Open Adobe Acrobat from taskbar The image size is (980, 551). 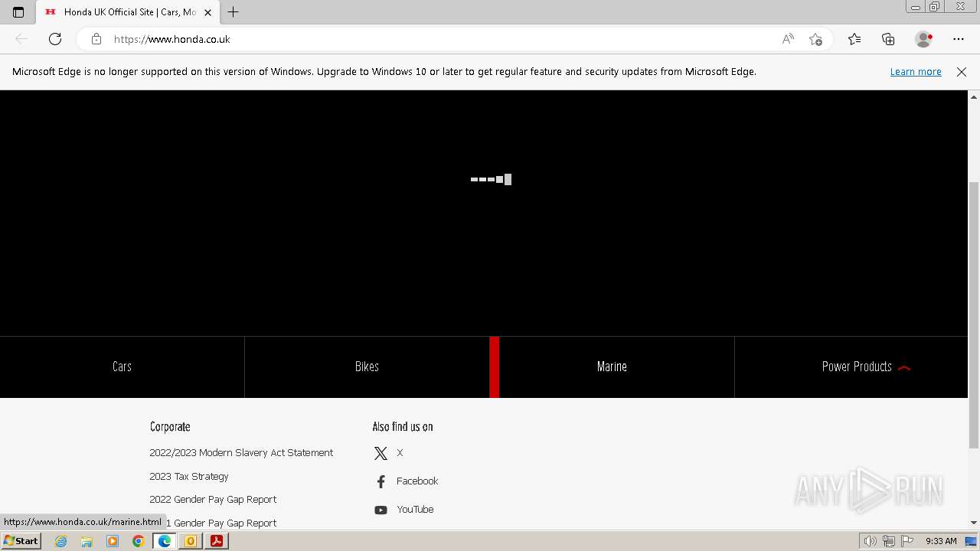(217, 541)
